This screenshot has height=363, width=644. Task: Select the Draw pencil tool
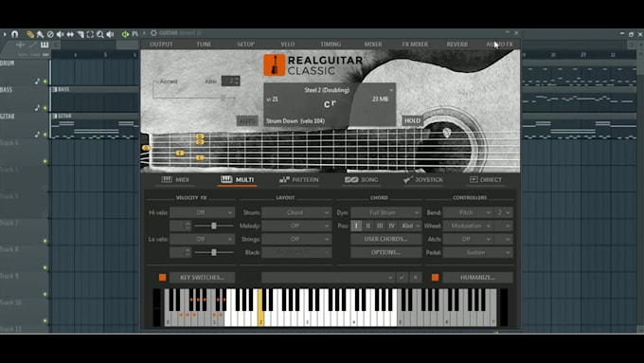30,34
